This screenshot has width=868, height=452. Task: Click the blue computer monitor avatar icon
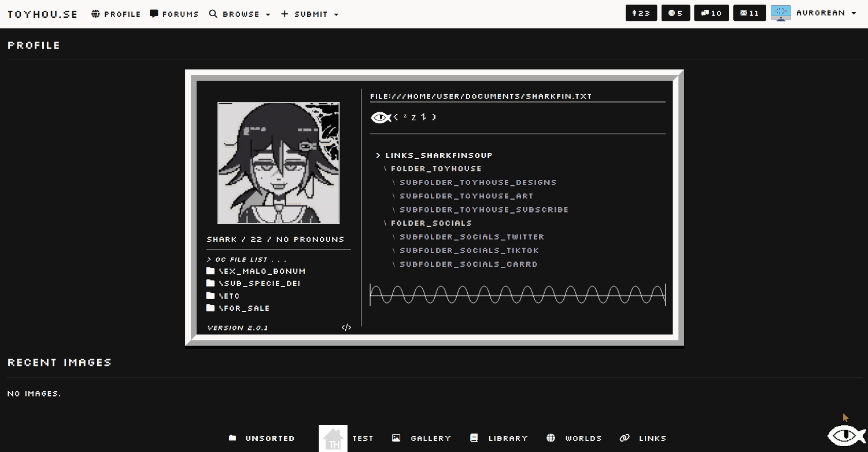click(781, 13)
